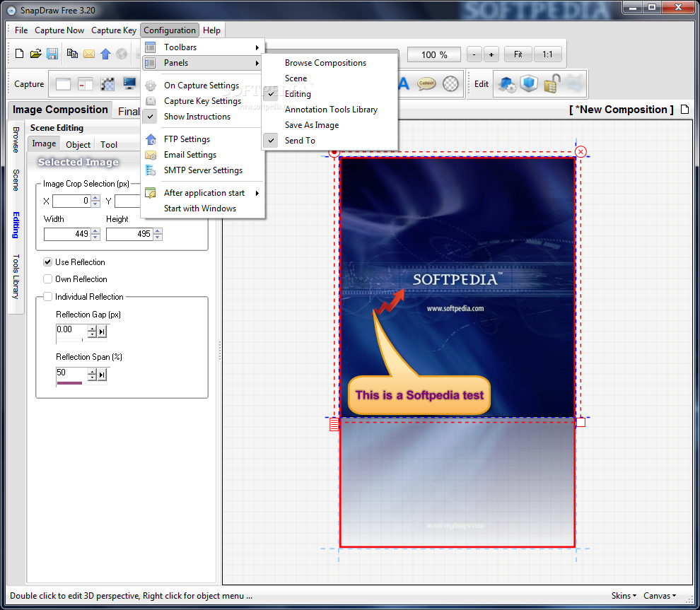Open On Capture Settings
Image resolution: width=700 pixels, height=610 pixels.
(x=203, y=86)
